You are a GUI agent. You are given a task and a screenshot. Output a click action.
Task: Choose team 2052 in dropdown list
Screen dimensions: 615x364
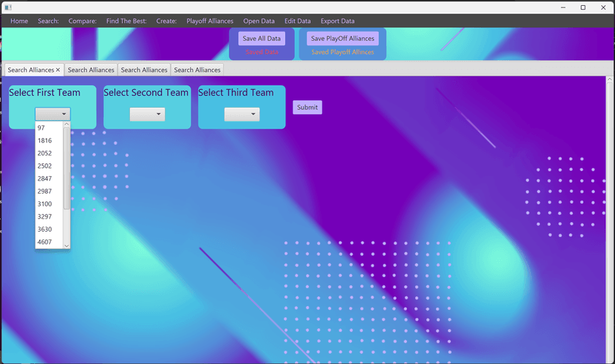[x=45, y=153]
